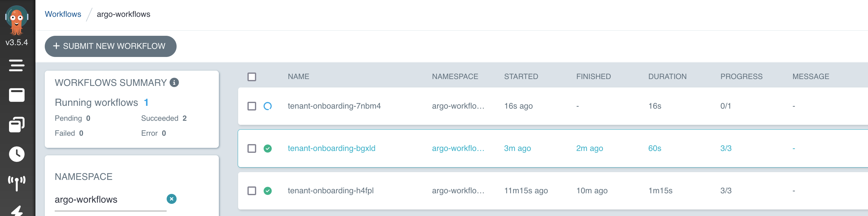The height and width of the screenshot is (216, 868).
Task: Go to Workflows breadcrumb link
Action: (63, 14)
